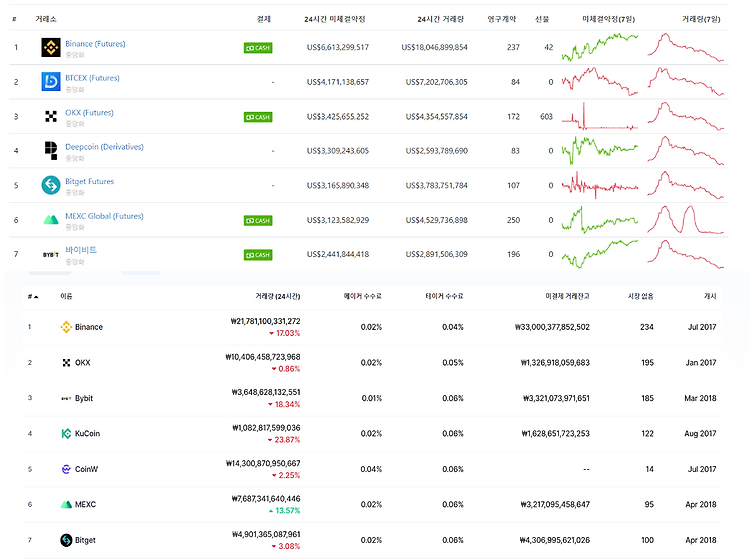Sort by 시장 없음 column header

[640, 296]
